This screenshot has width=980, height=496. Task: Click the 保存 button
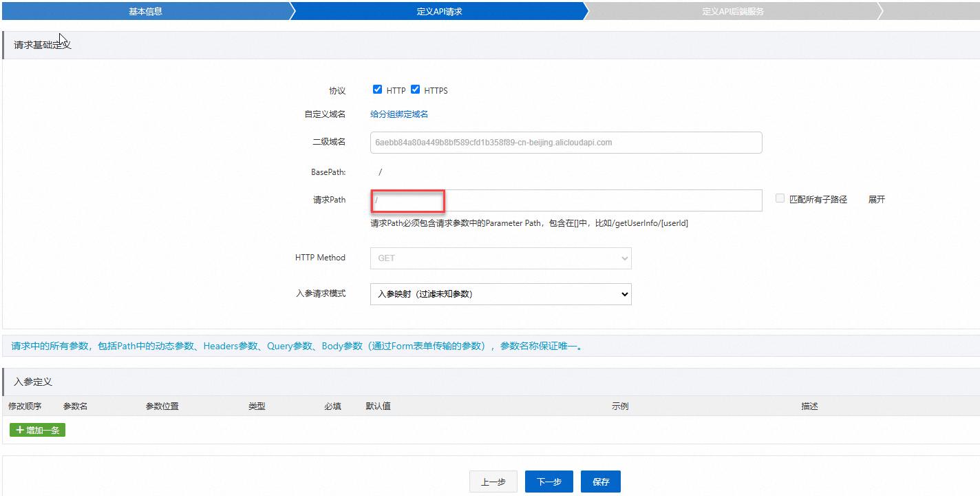(601, 482)
